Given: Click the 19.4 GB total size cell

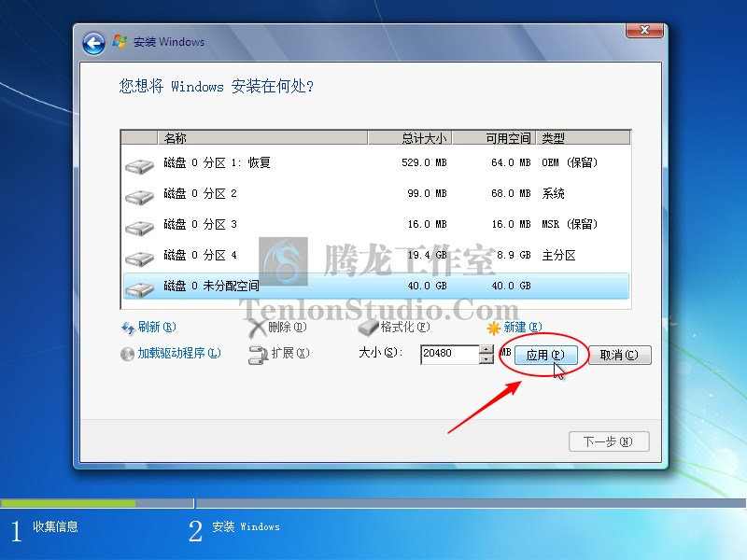Looking at the screenshot, I should point(427,255).
